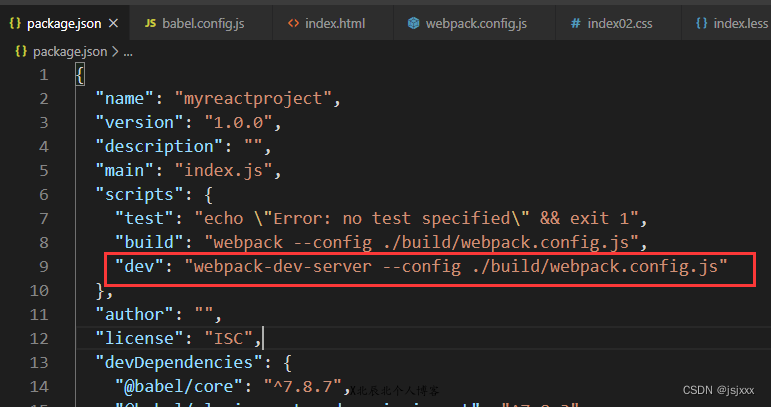The width and height of the screenshot is (771, 407).
Task: Click the "devDependencies" key
Action: (x=179, y=363)
